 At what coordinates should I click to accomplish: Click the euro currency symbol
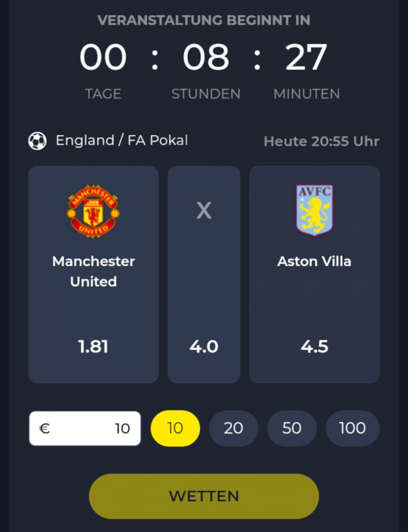[x=45, y=428]
